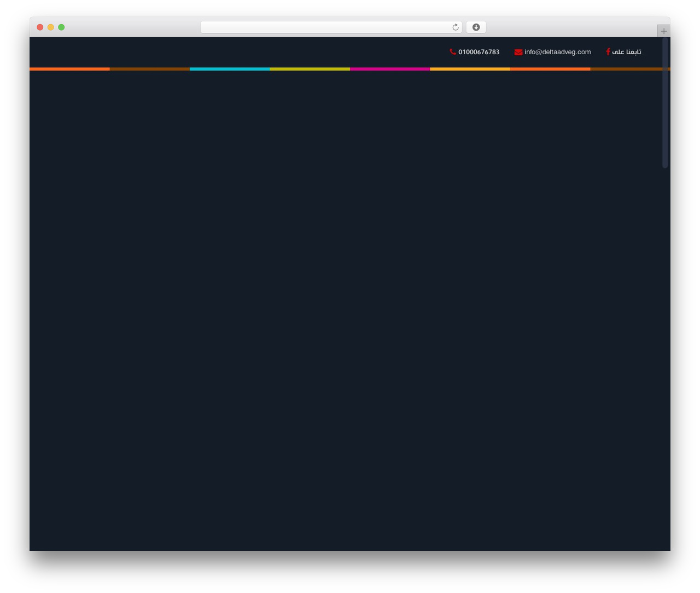Click the vertical scrollbar thumb
This screenshot has width=700, height=593.
click(665, 103)
